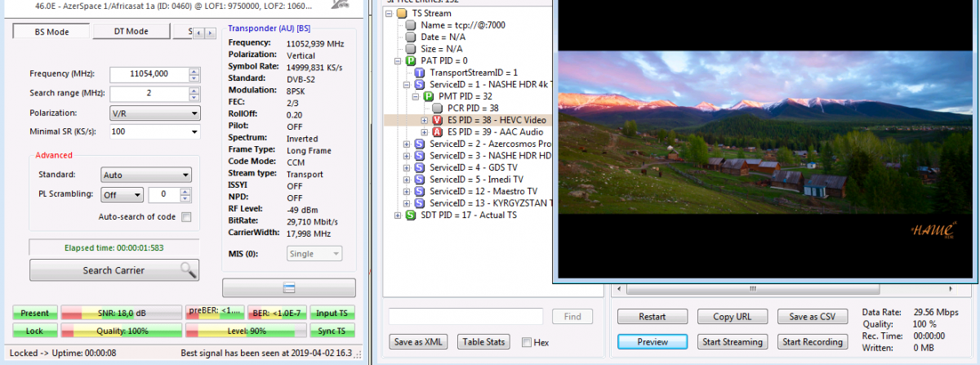Collapse the ServiceID = 1 node
The width and height of the screenshot is (980, 365).
(407, 85)
